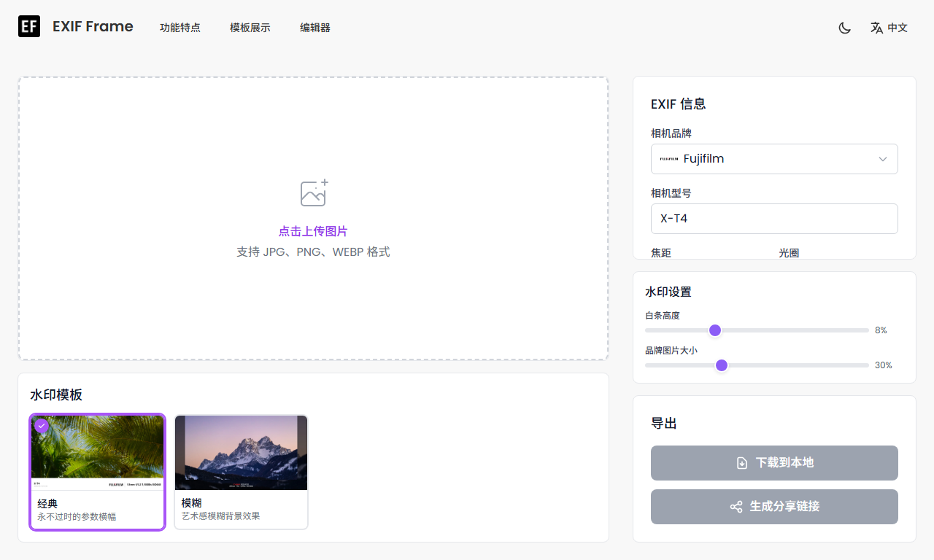Click the 导出 heading
The image size is (934, 560).
click(x=664, y=424)
